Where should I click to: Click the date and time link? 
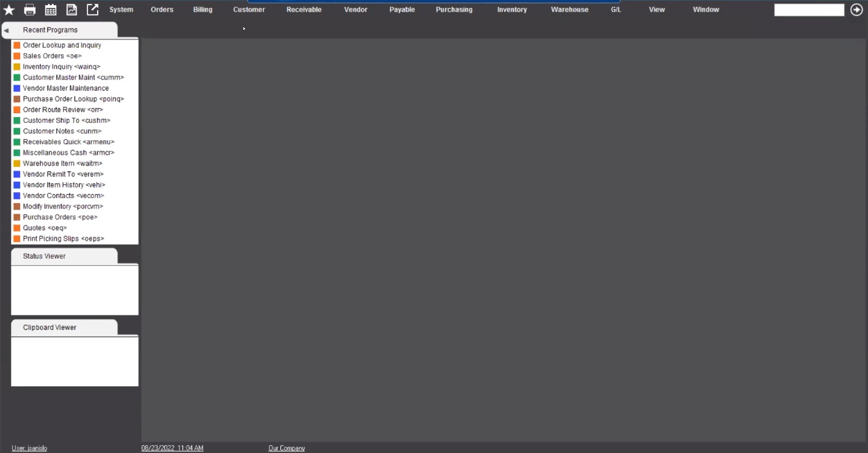[x=172, y=447]
